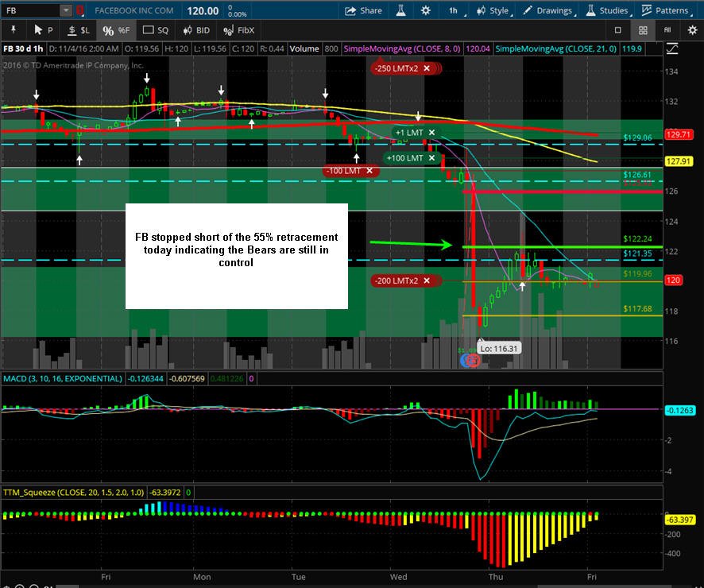Choose the $L price level tool
This screenshot has height=588, width=704.
(78, 30)
